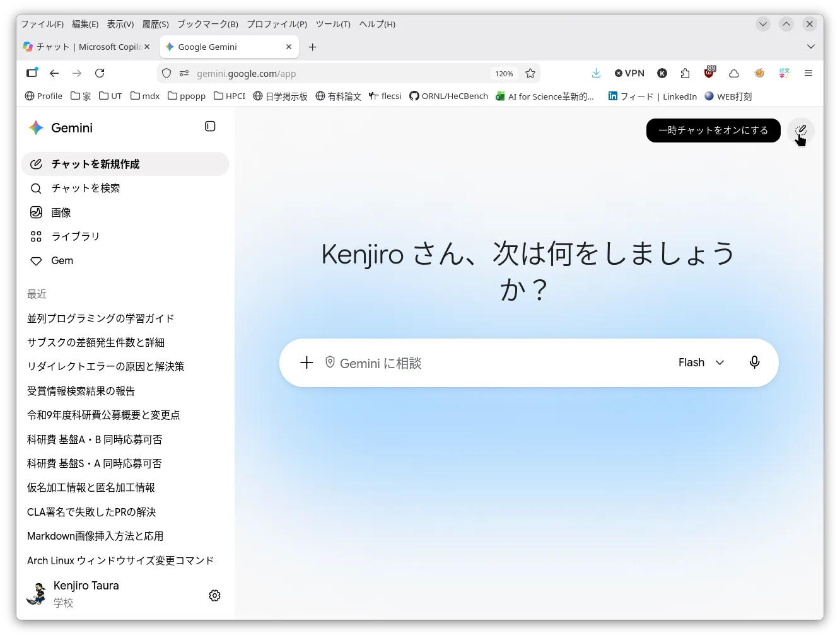The height and width of the screenshot is (638, 840).
Task: Click the microphone voice input icon
Action: tap(754, 362)
